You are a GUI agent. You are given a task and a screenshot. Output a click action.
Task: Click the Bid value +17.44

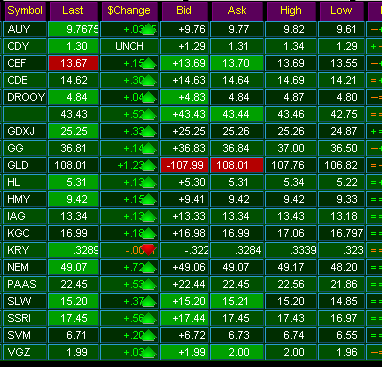[185, 318]
